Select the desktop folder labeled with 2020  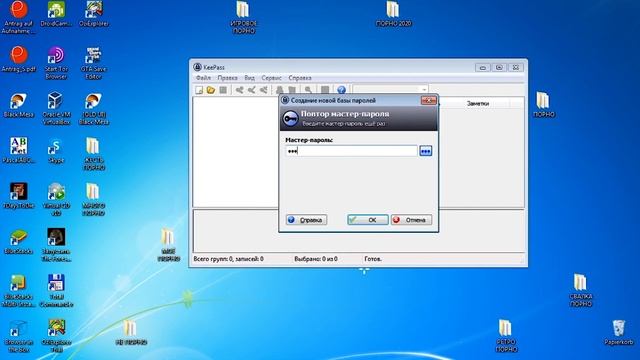[x=393, y=14]
